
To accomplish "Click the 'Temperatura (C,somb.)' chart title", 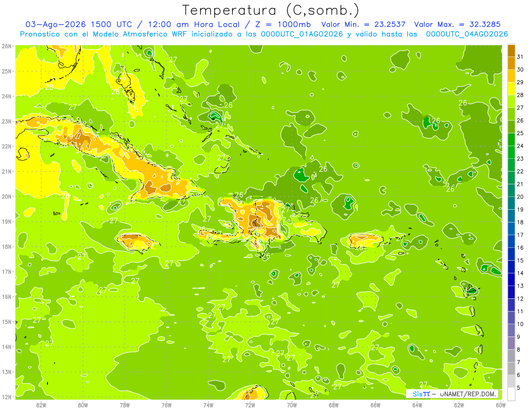I will 271,10.
